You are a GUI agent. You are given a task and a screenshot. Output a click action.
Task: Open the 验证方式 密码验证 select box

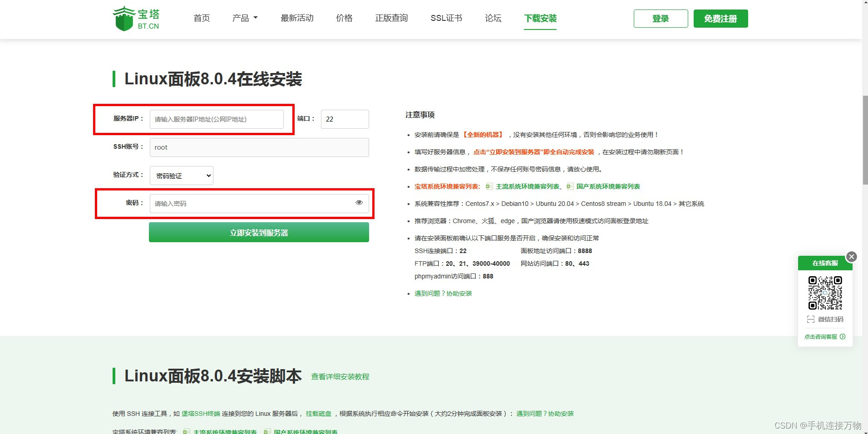coord(182,176)
